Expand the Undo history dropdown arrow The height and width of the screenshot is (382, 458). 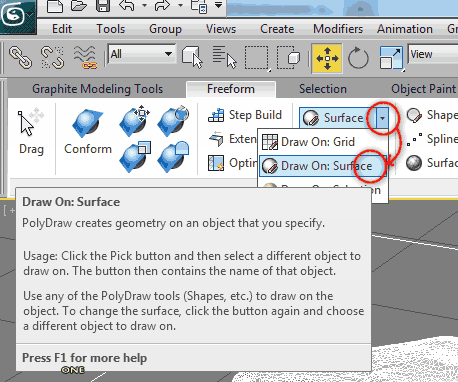pyautogui.click(x=144, y=5)
